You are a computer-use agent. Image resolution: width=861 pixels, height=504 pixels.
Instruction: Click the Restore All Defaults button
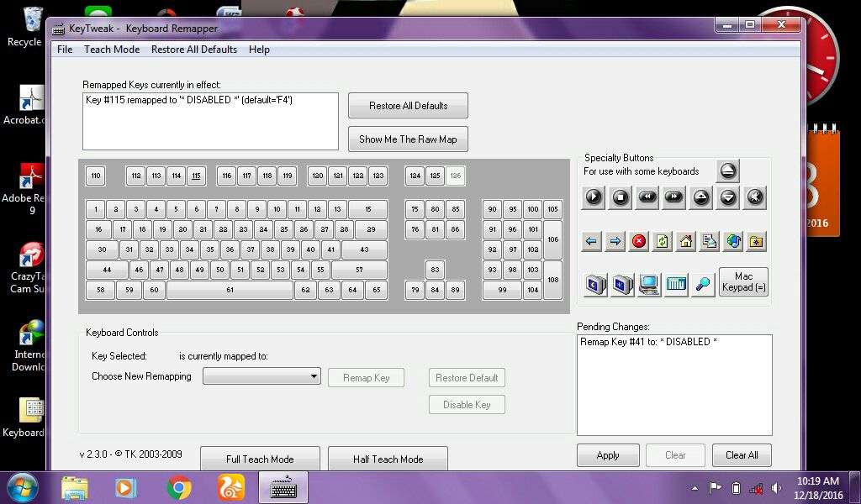coord(408,105)
